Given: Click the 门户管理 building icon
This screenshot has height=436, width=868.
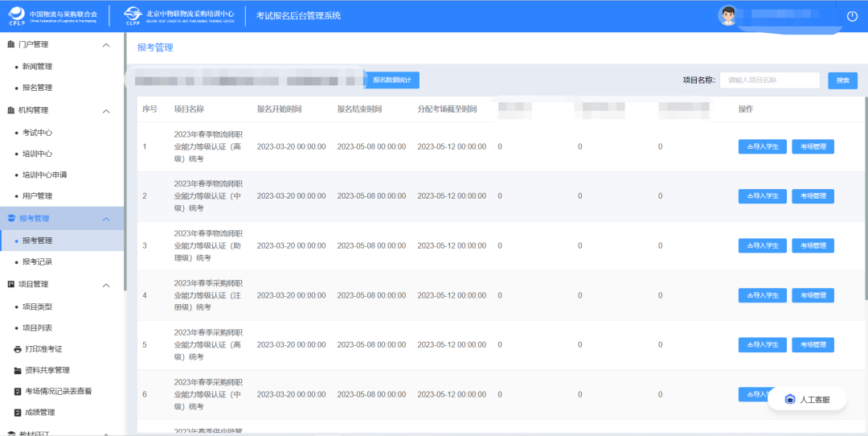Looking at the screenshot, I should tap(11, 45).
